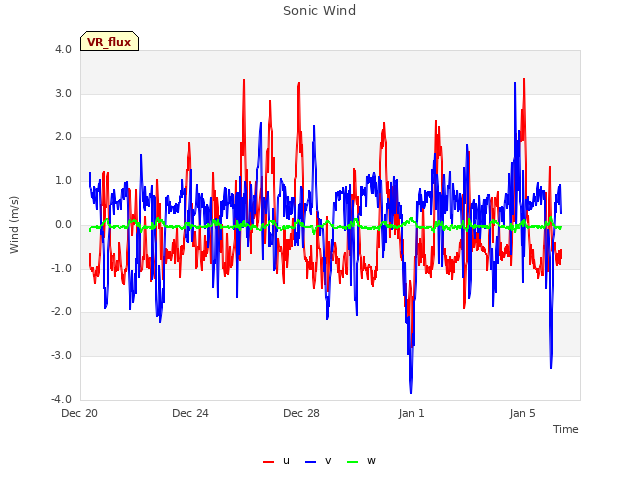The image size is (640, 480).
Task: Click the Sonic Wind chart title
Action: 320,11
